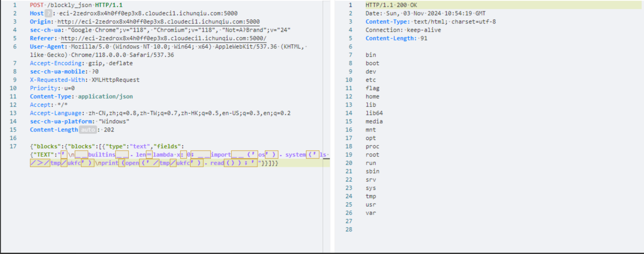Select the X-Requested-With XMLHttpRequest line
This screenshot has width=644, height=254.
click(x=85, y=80)
